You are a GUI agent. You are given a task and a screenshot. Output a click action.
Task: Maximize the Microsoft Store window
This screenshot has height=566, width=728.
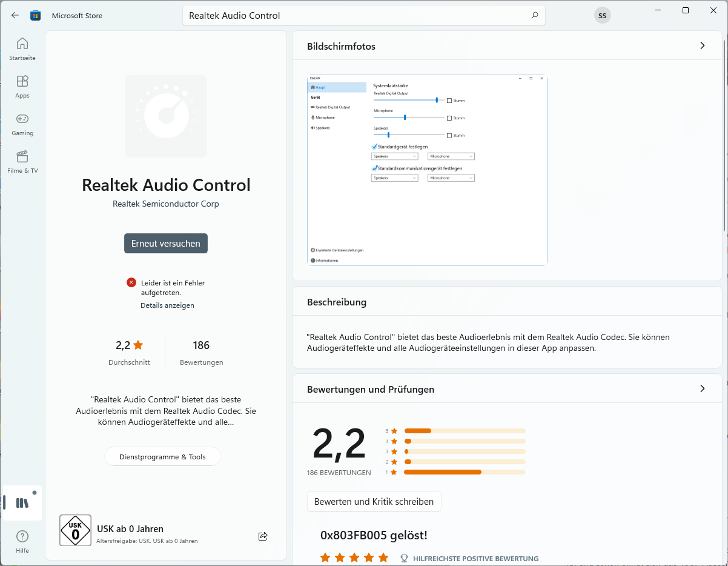pos(686,10)
